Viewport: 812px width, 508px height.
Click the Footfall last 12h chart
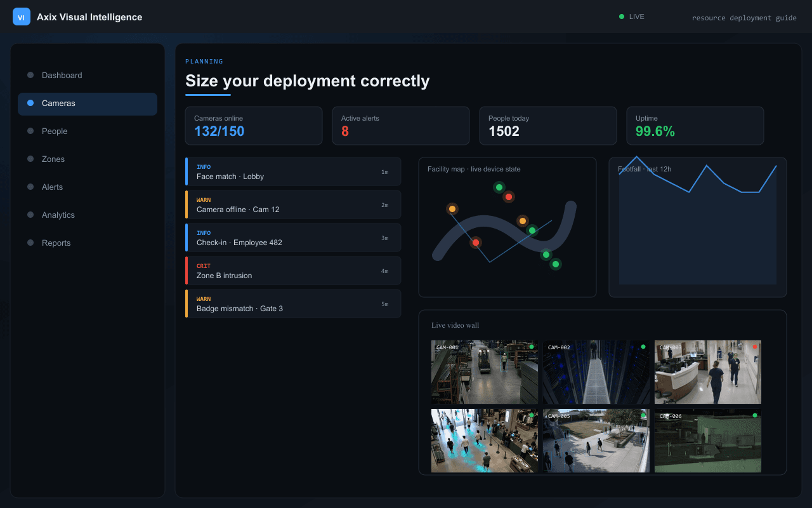698,227
